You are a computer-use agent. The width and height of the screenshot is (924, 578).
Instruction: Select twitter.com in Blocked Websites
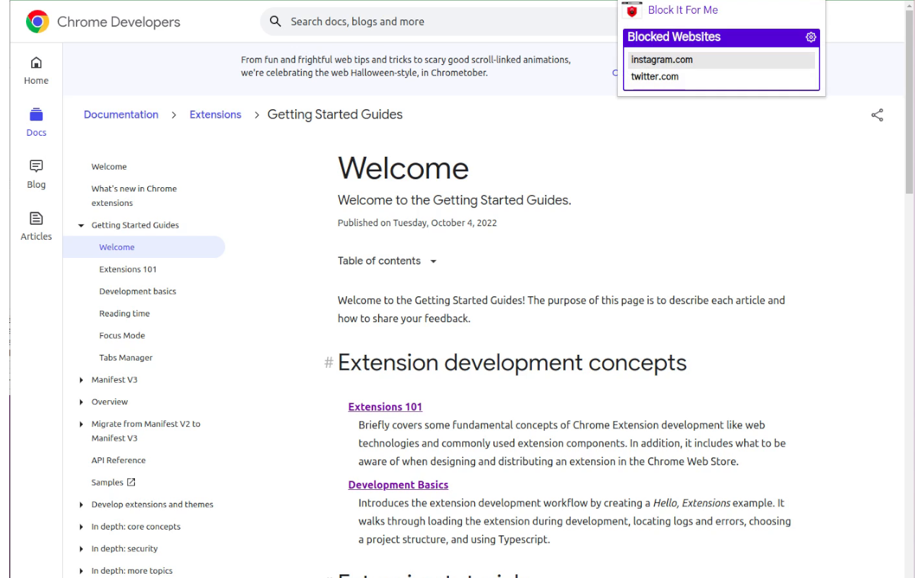[722, 77]
